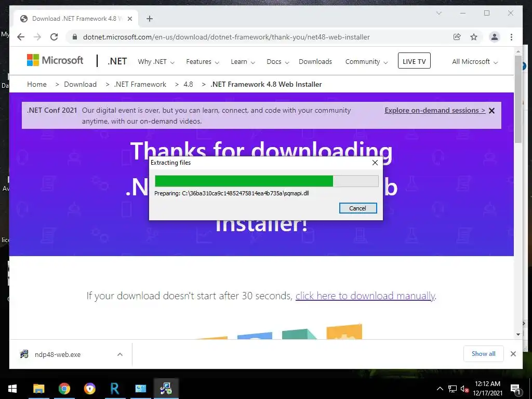Dismiss the .NET Conf 2021 banner
Viewport: 532px width, 399px height.
(491, 111)
